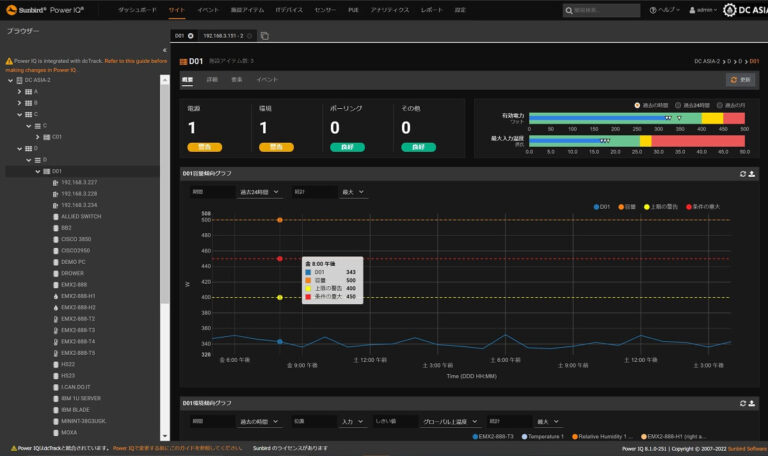Click refresh icon on D01 capacity trend graph

[x=742, y=173]
